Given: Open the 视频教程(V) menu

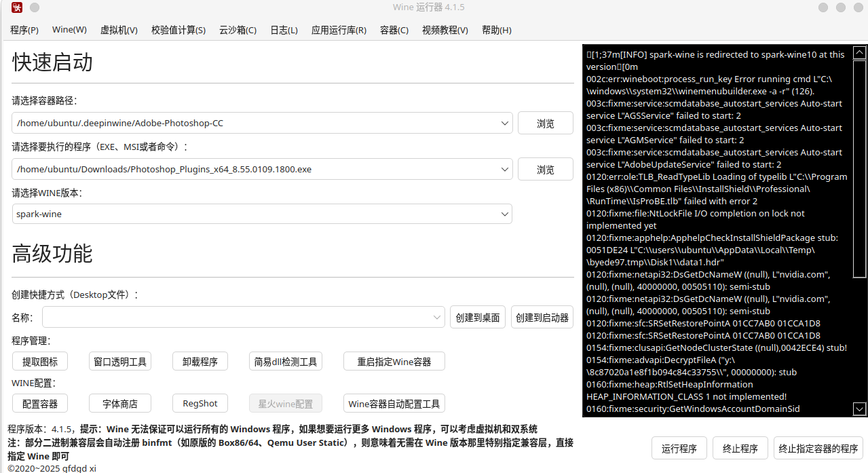Looking at the screenshot, I should [445, 30].
